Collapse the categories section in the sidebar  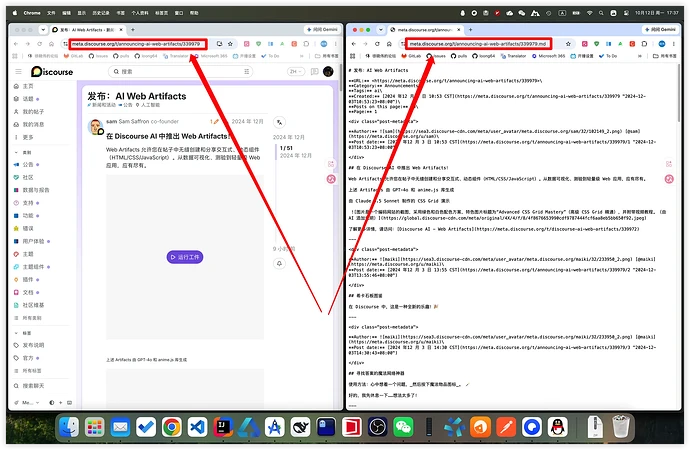point(16,152)
